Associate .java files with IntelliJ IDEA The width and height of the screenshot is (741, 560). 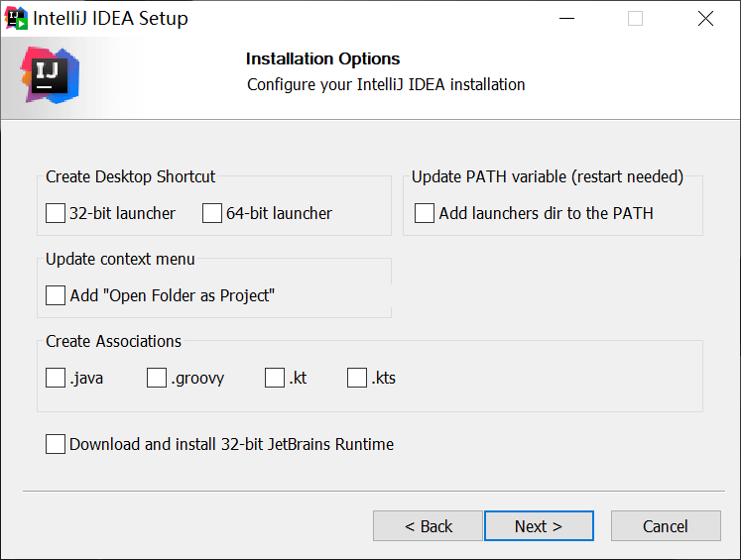pyautogui.click(x=56, y=378)
